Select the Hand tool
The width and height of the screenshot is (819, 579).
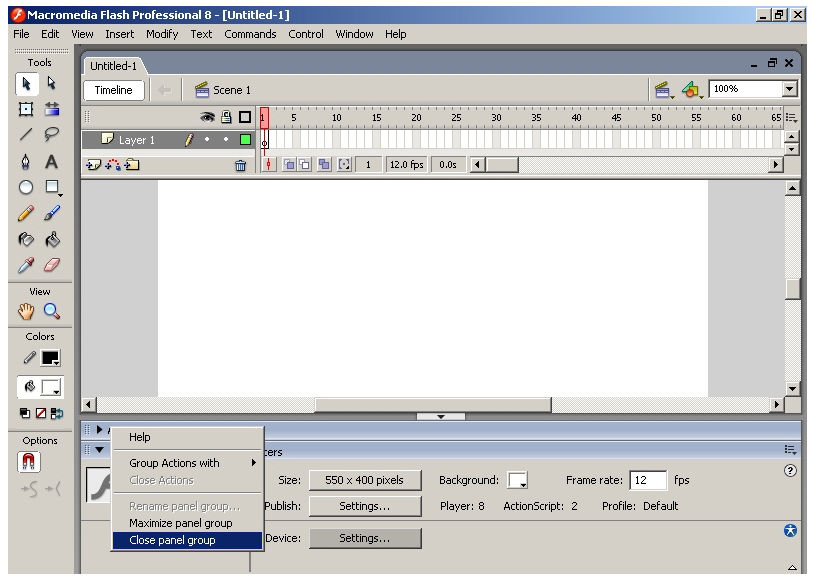26,312
